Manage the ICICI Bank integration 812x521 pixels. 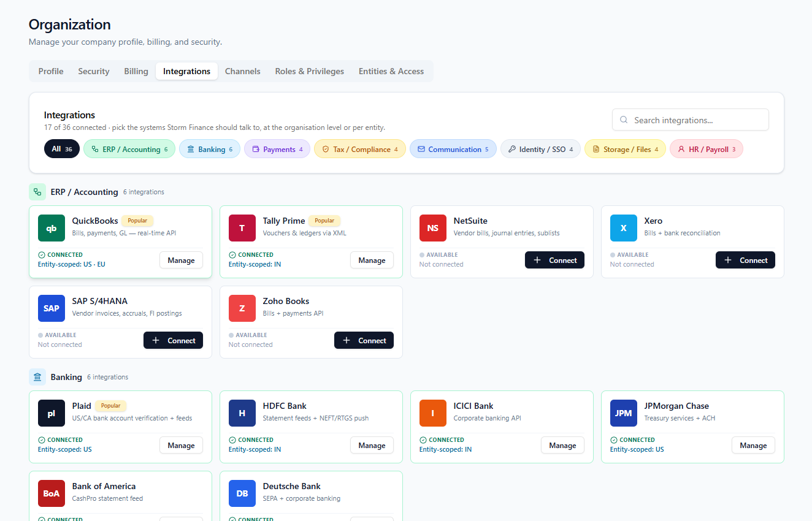(x=562, y=445)
